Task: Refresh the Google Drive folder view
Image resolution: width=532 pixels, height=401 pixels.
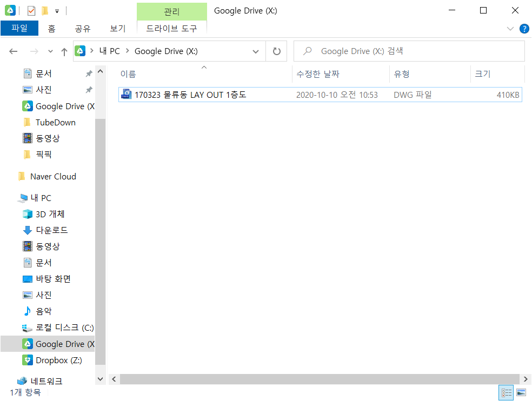Action: coord(276,51)
